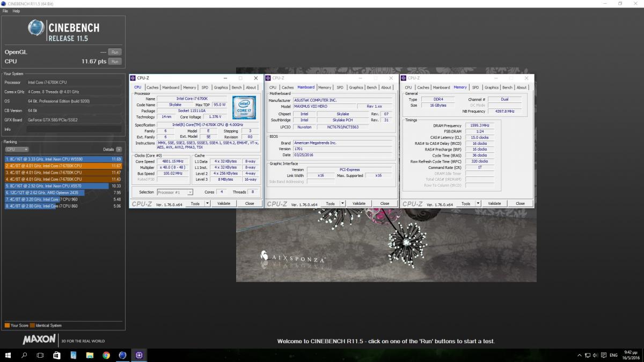Select ranking entry Xeon CPU W5590

click(63, 159)
